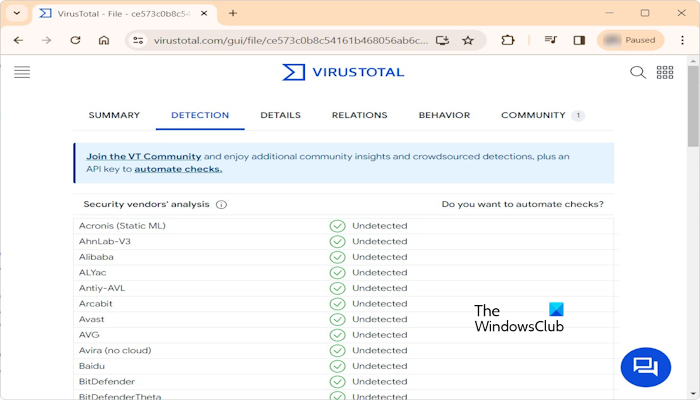Open a new browser tab
700x400 pixels.
[x=233, y=13]
